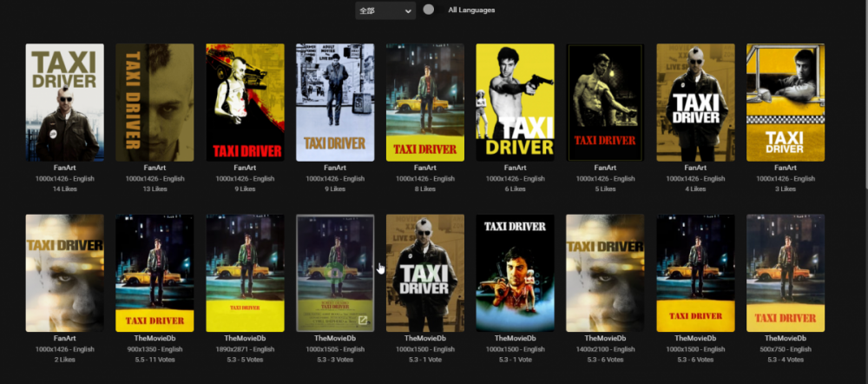
Task: Select the FanArt poster with 14 Likes
Action: coord(65,103)
